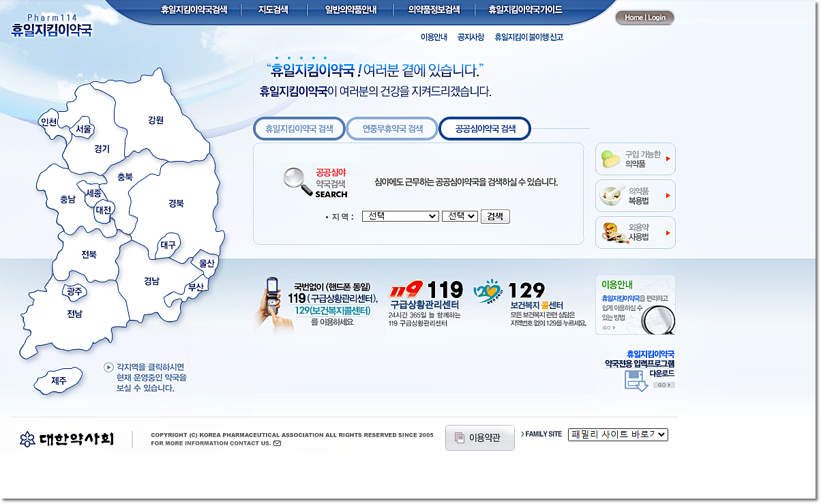This screenshot has width=821, height=504.
Task: Select 인천 on the map
Action: coord(49,122)
